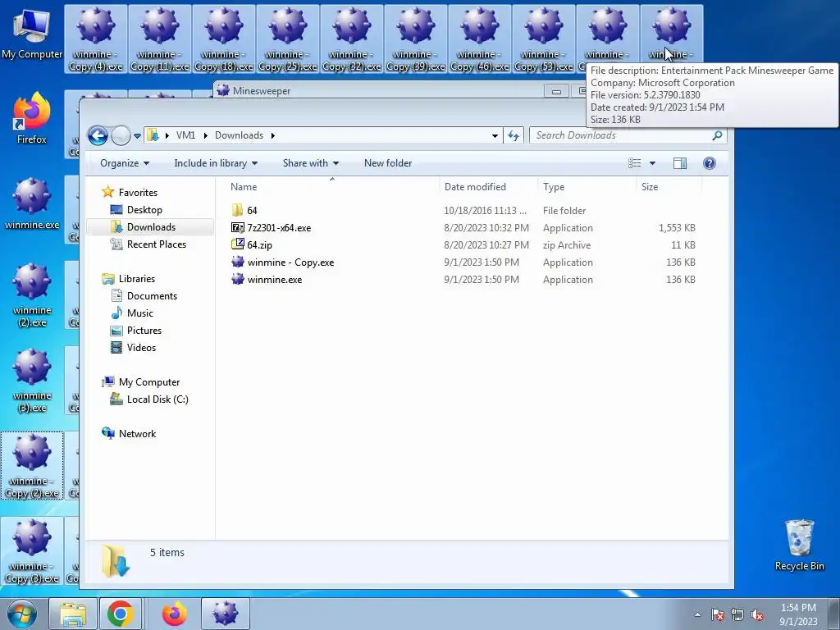Expand the Downloads breadcrumb arrow
This screenshot has width=840, height=630.
272,135
